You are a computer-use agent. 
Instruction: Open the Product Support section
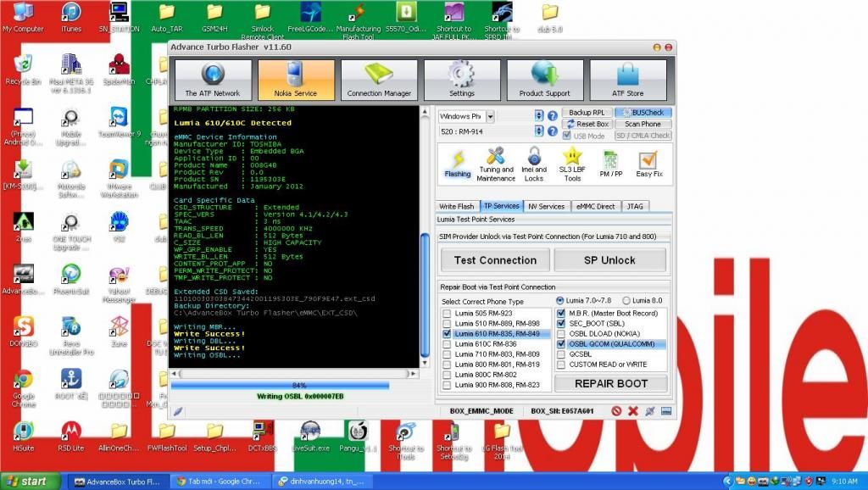[545, 80]
